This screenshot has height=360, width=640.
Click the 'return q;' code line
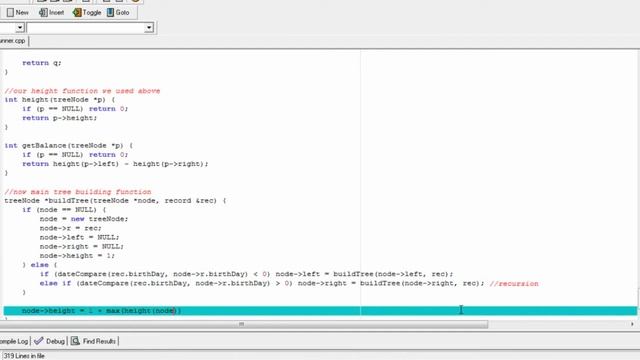(x=42, y=63)
